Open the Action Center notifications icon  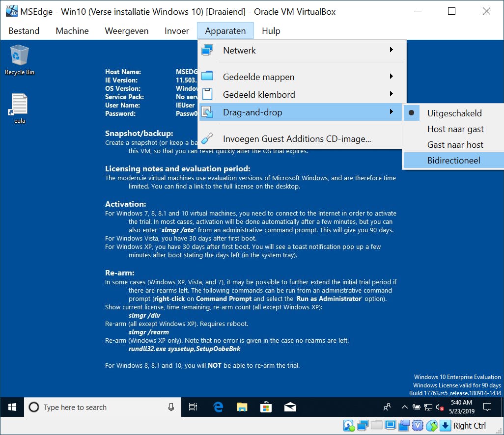pos(487,407)
